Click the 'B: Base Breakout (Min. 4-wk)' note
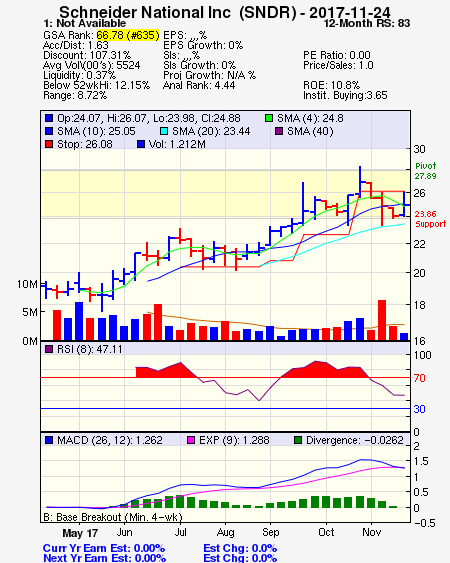Image resolution: width=450 pixels, height=563 pixels. point(113,517)
